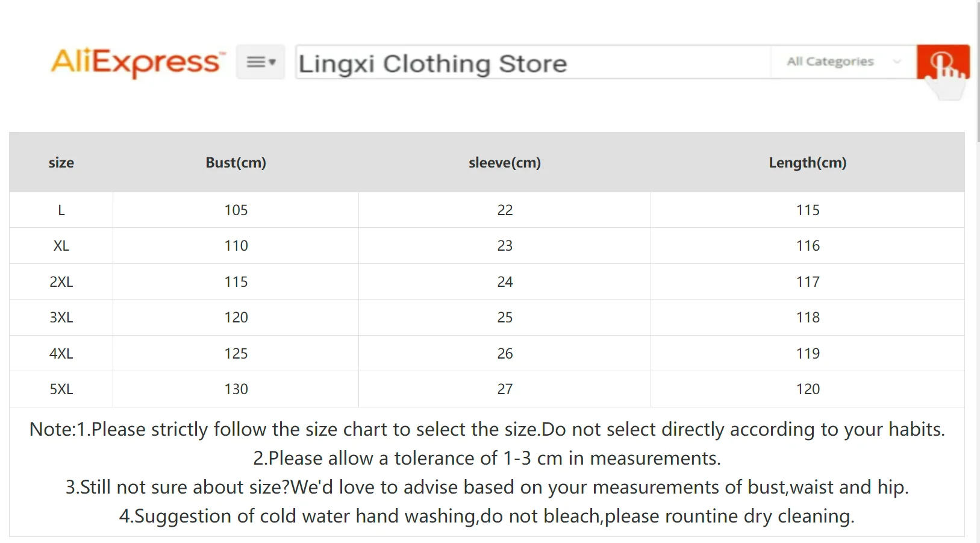980x543 pixels.
Task: Select the Bust(cm) column header
Action: [236, 163]
